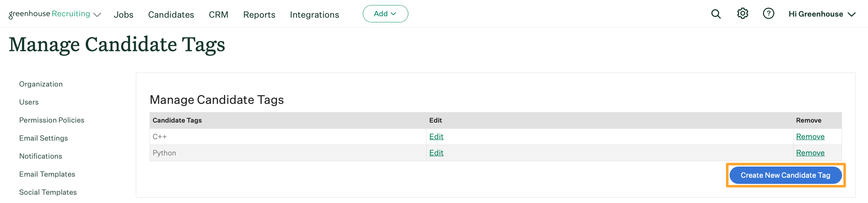Click the greenhouse Recruiting logo
Image resolution: width=868 pixels, height=203 pixels.
tap(49, 14)
